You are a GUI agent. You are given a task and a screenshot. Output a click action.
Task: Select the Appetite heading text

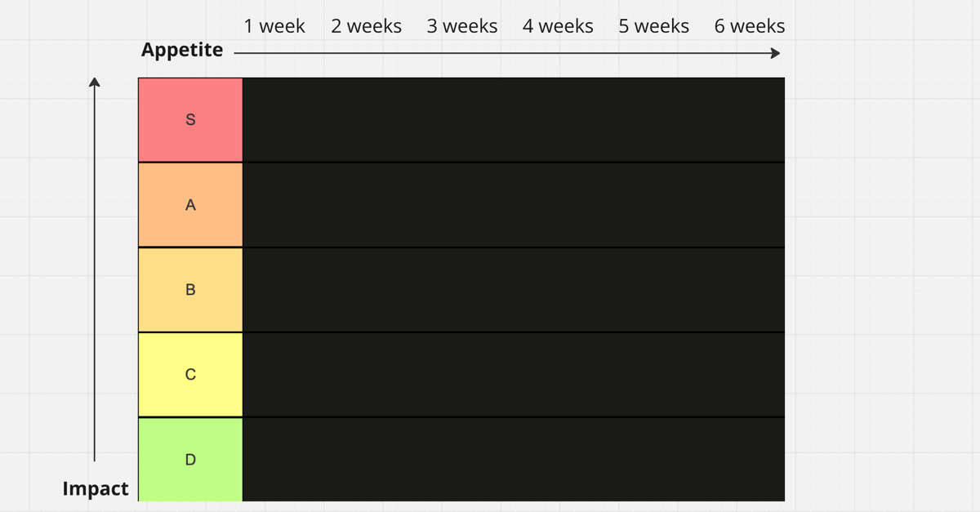(182, 51)
